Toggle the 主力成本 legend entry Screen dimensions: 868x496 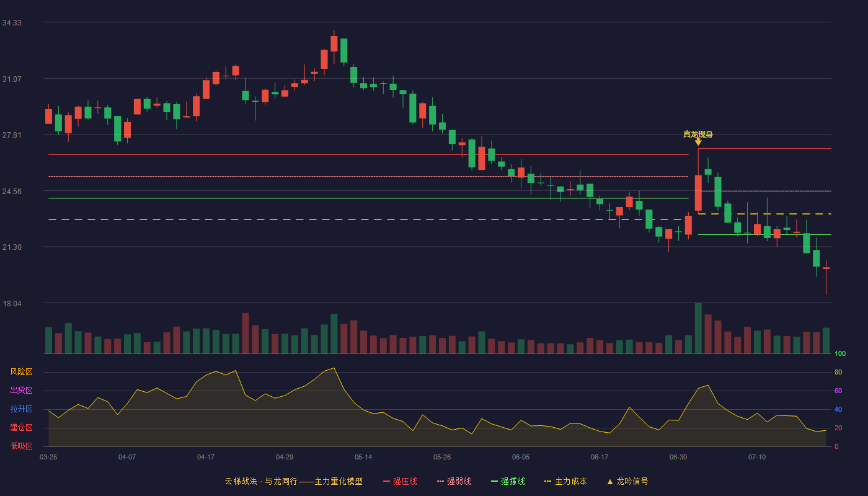565,481
